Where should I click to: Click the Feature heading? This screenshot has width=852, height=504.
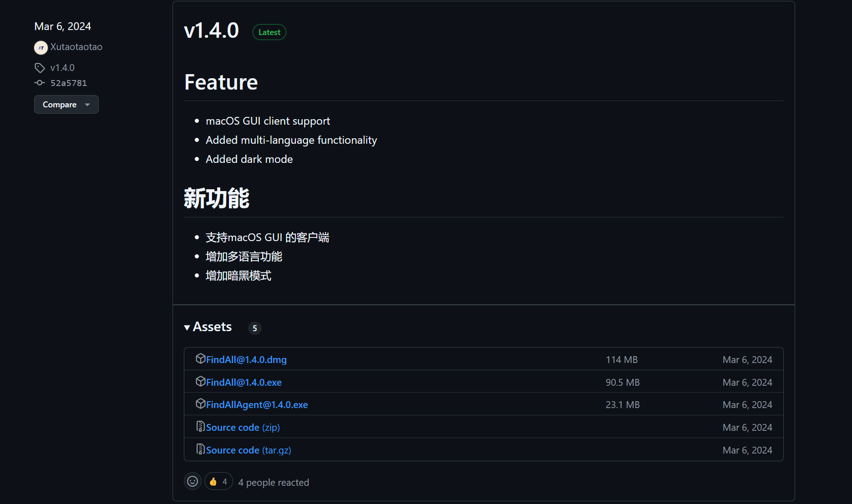click(221, 82)
